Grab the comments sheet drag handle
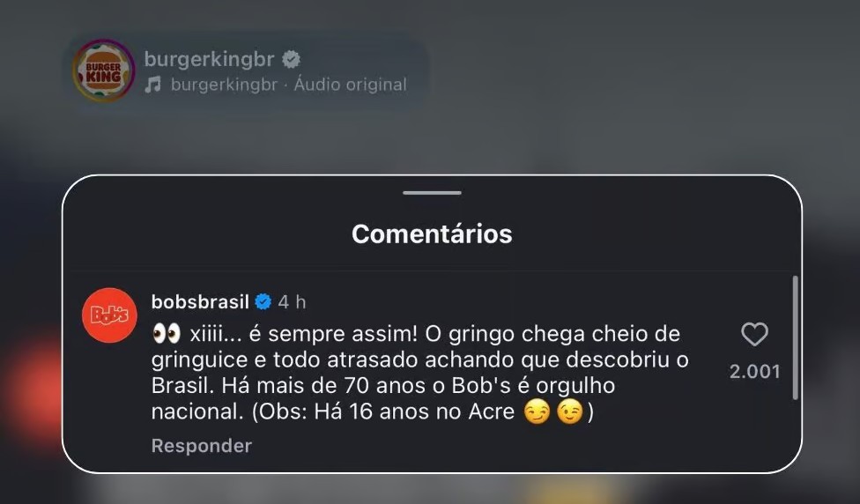The height and width of the screenshot is (504, 860). click(432, 193)
